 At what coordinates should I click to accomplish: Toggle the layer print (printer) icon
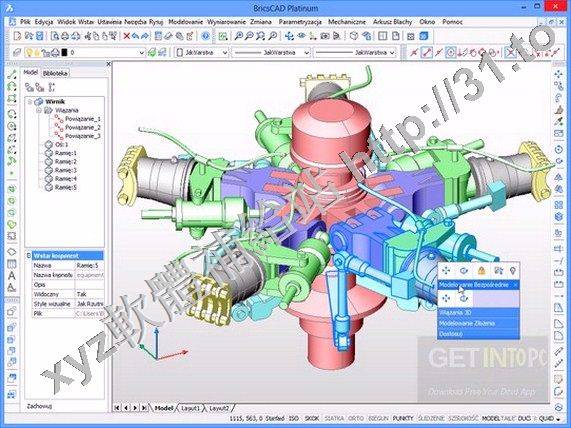coord(55,52)
